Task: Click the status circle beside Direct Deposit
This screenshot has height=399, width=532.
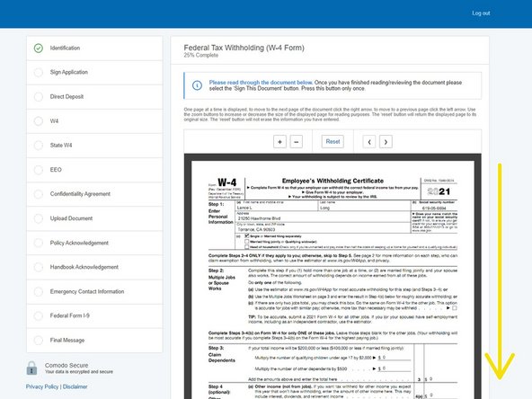Action: (39, 97)
